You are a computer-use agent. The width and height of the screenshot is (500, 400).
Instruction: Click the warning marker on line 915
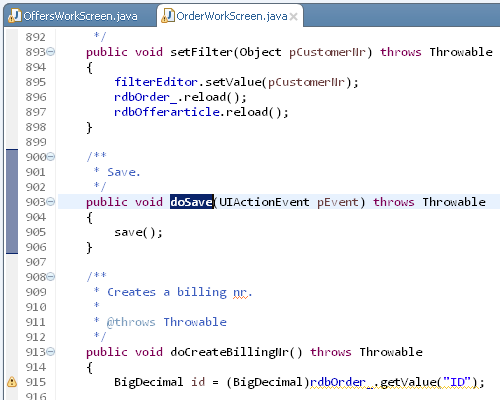pyautogui.click(x=12, y=382)
